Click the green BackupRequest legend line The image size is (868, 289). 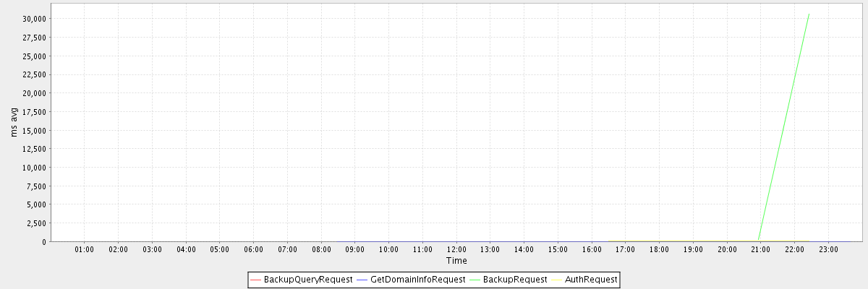(475, 279)
